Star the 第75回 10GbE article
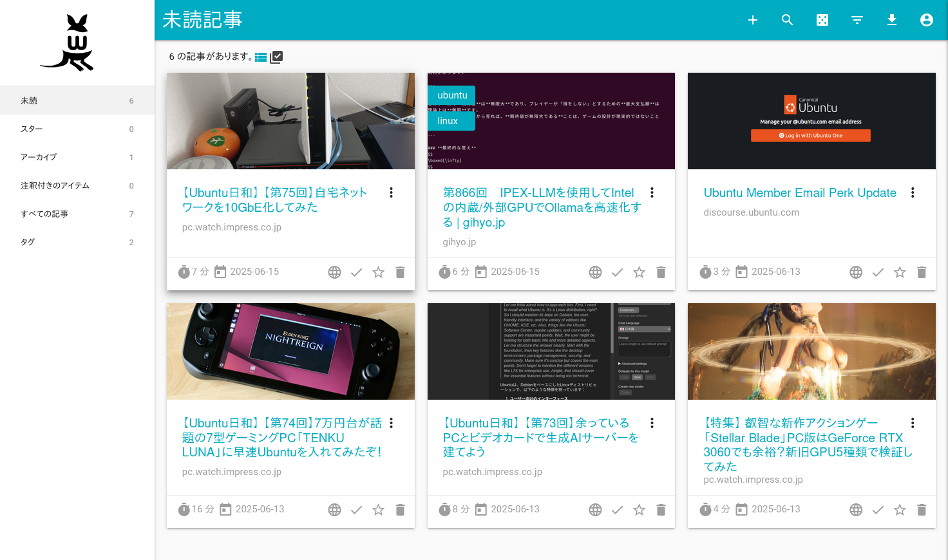This screenshot has height=560, width=948. click(378, 272)
